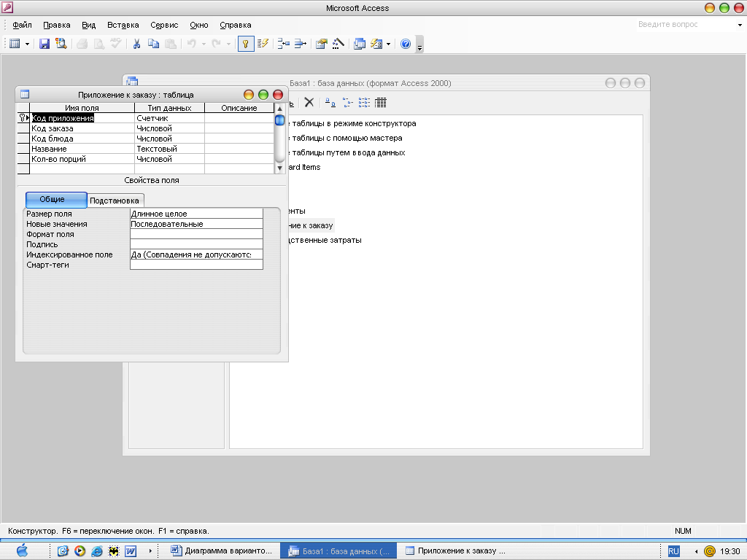Screen dimensions: 747x560
Task: Click the Размер поля value Длинное целое
Action: pos(196,214)
